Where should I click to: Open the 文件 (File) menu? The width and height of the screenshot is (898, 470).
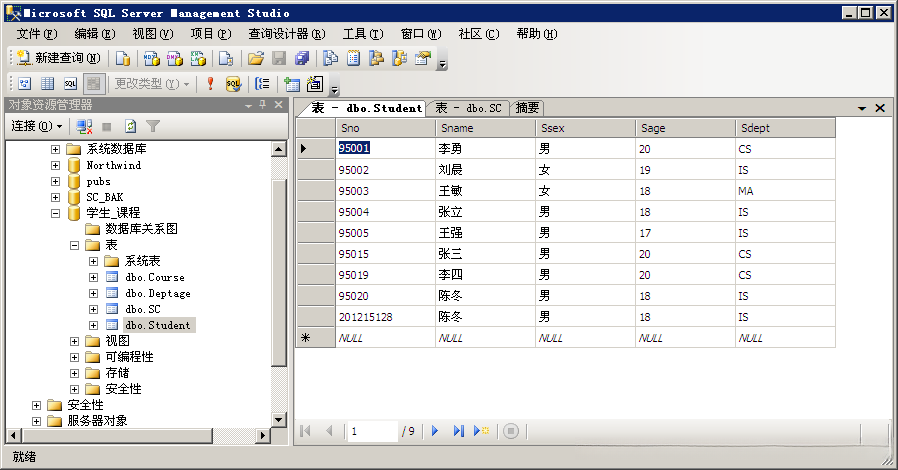click(37, 34)
